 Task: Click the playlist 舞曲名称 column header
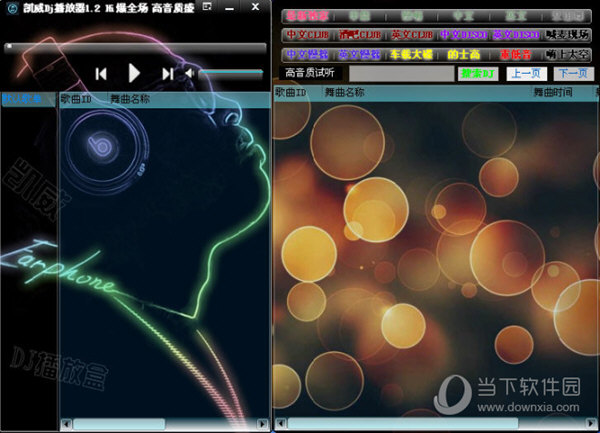tap(130, 99)
